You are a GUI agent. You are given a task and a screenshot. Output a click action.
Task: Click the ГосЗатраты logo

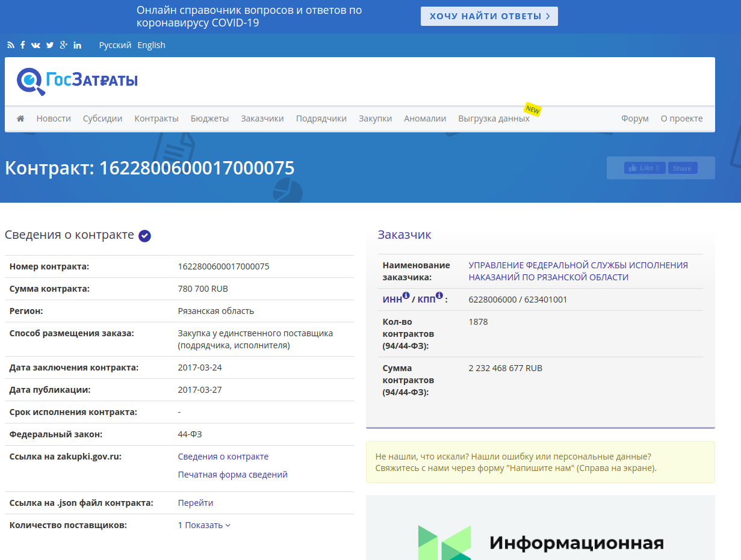pos(77,81)
